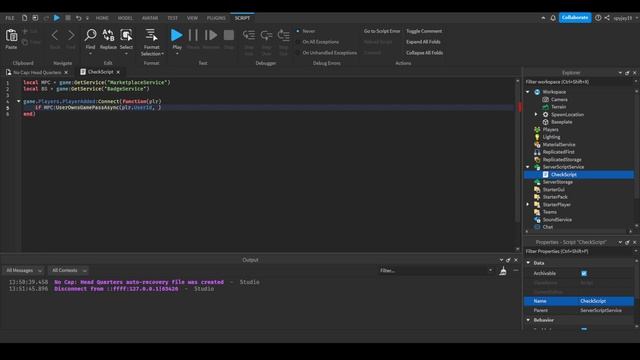Screen dimensions: 640x360
Task: Navigate Forward arrow in ribbon
Action: coord(71,35)
